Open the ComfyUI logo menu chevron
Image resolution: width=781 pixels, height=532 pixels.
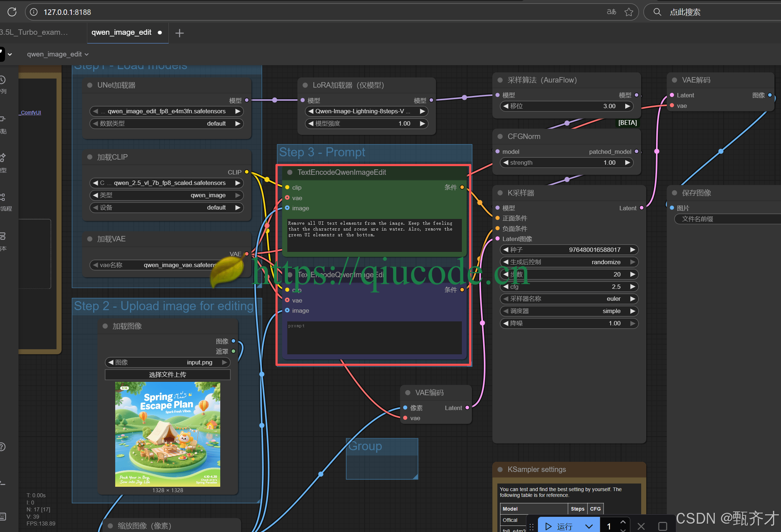coord(10,54)
